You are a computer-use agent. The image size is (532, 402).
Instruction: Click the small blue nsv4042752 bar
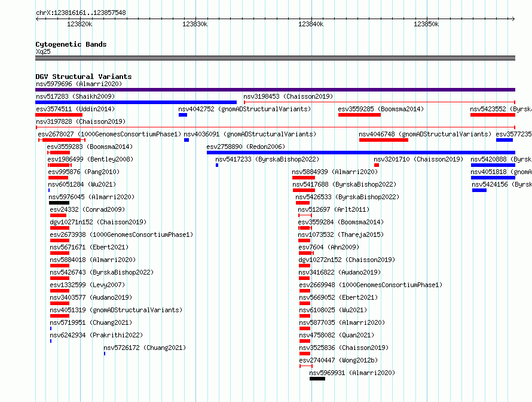pyautogui.click(x=183, y=115)
